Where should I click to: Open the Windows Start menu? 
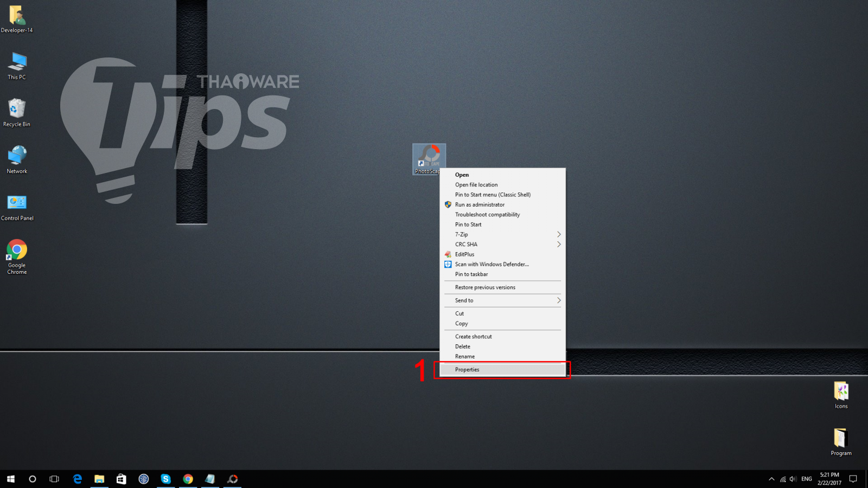click(x=11, y=479)
